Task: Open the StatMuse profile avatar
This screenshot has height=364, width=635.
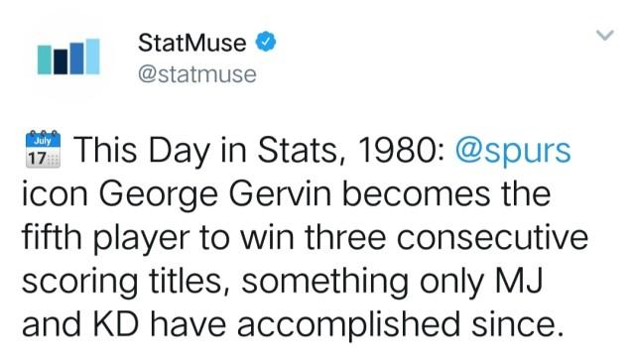Action: 68,57
